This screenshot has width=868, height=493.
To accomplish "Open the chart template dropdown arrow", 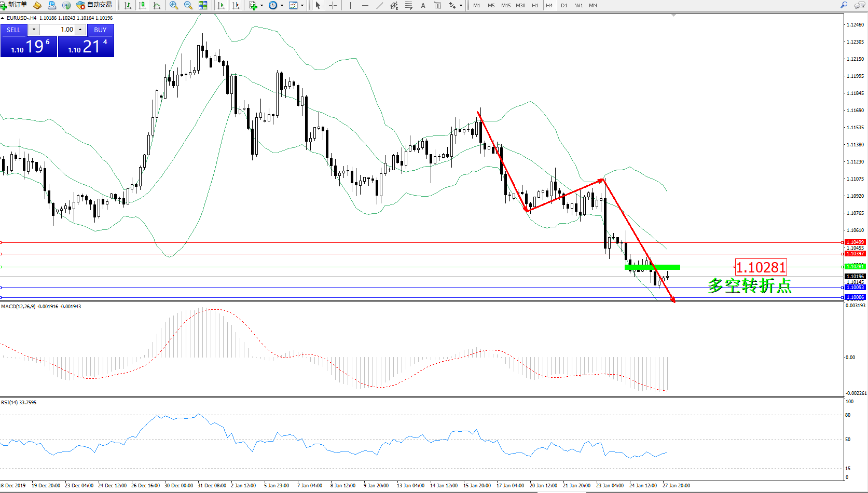I will [302, 5].
